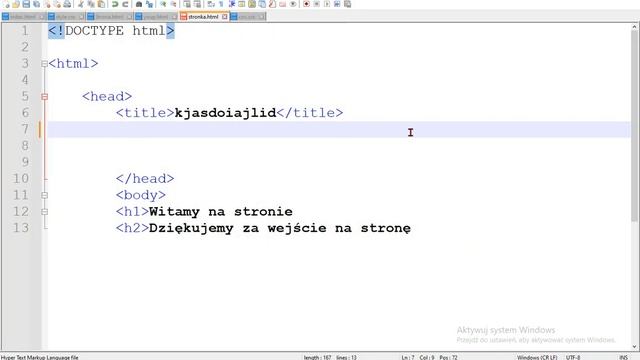Undo the last edit with the green arrow
The image size is (640, 360).
[x=115, y=4]
